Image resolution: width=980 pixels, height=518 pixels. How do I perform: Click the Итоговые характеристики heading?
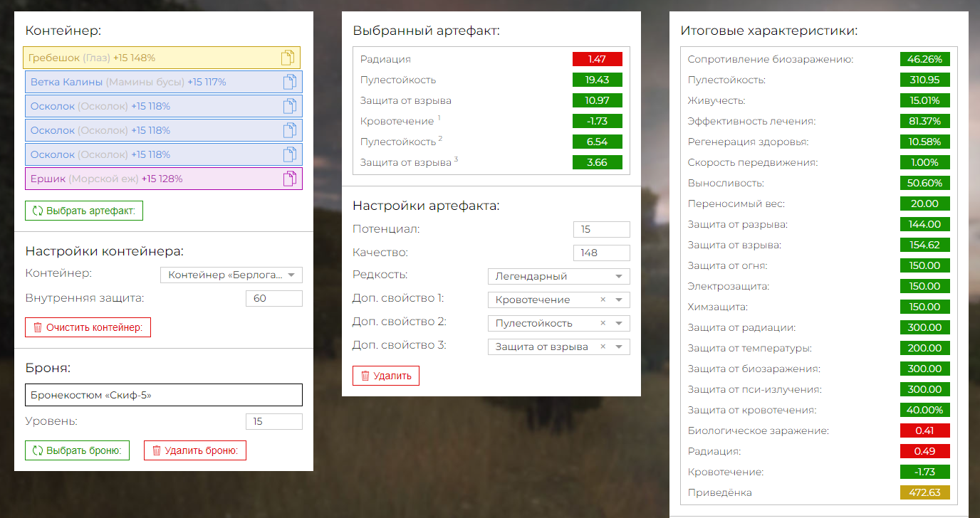[768, 31]
